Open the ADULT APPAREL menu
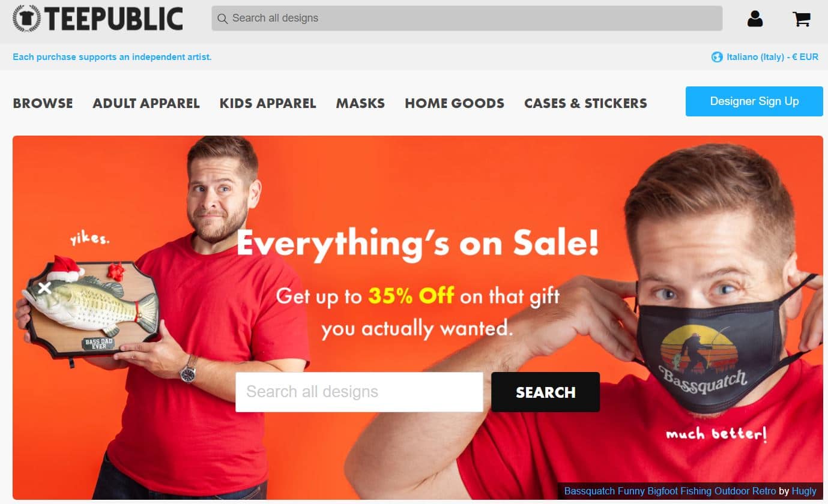The width and height of the screenshot is (828, 504). coord(146,103)
